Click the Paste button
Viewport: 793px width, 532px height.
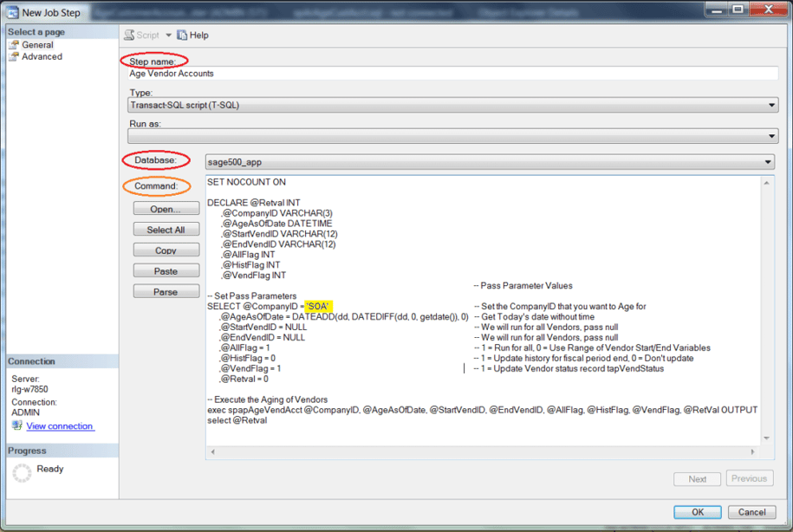coord(166,271)
